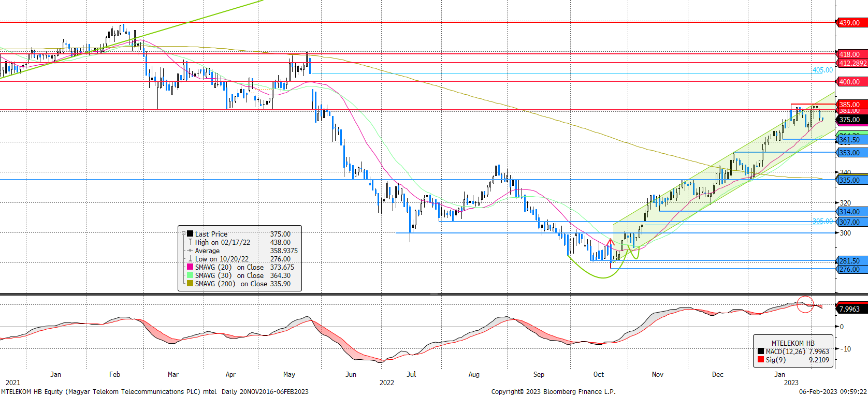Click the 335.90 value in legend
Viewport: 868px width, 396px height.
click(280, 284)
